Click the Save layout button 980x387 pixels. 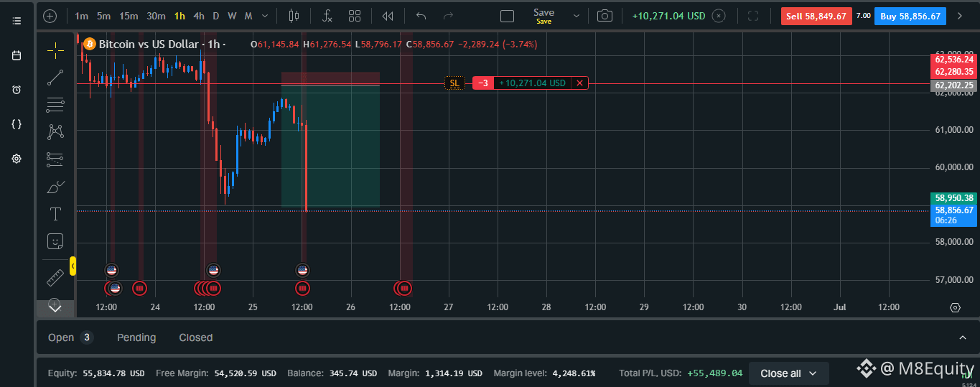543,16
